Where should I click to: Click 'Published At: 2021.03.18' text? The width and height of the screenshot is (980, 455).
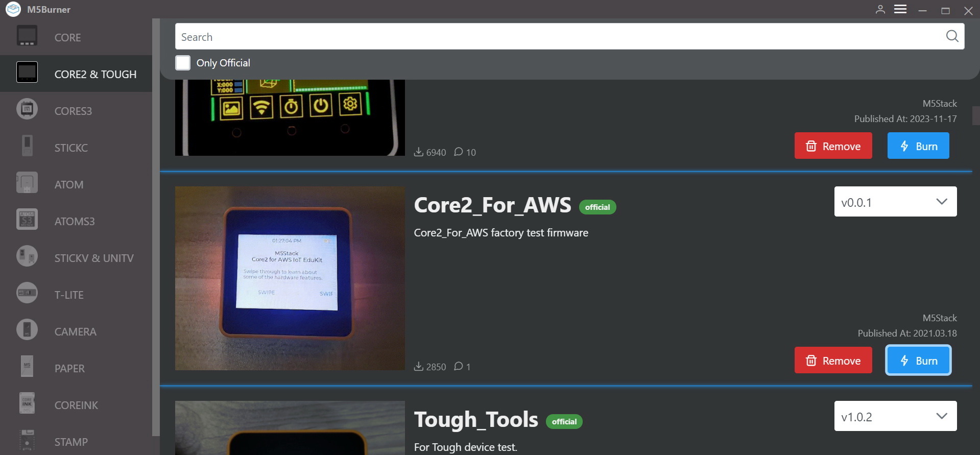tap(907, 333)
